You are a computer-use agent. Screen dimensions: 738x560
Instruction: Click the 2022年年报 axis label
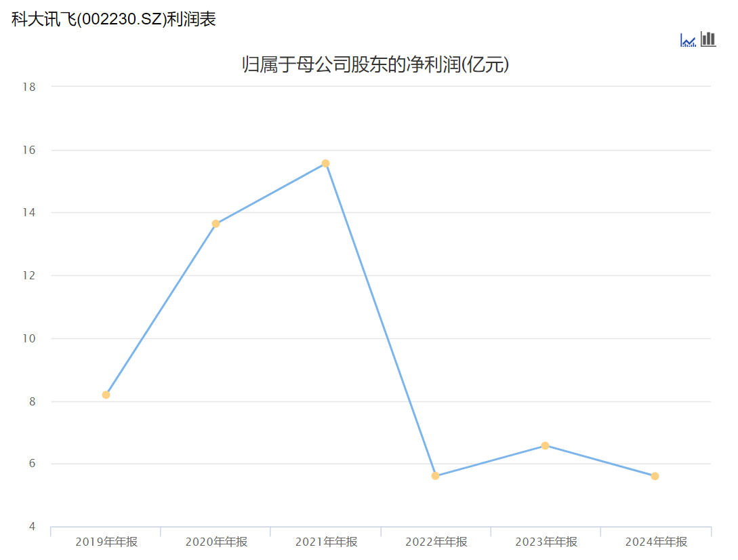[x=436, y=542]
